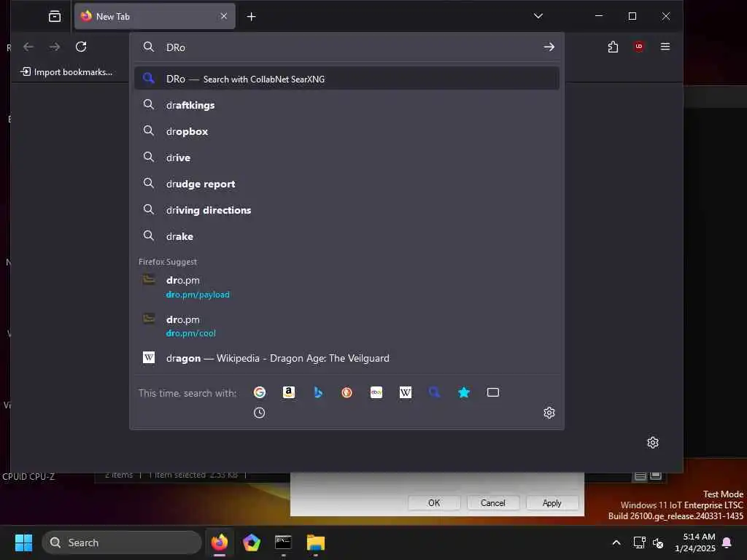This screenshot has height=560, width=747.
Task: Open Firefox View icon
Action: pos(55,16)
